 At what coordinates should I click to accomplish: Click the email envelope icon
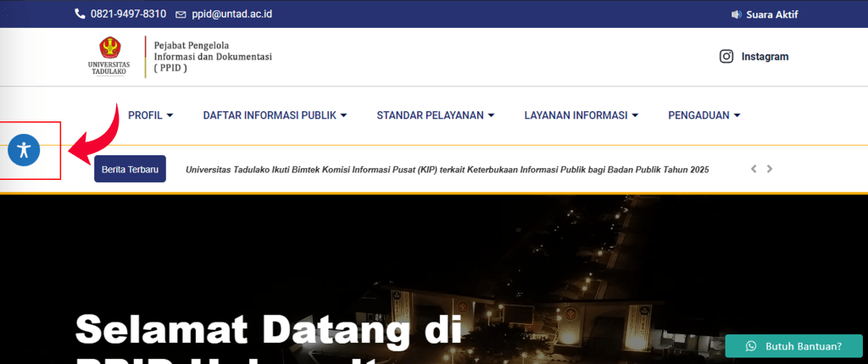(181, 14)
